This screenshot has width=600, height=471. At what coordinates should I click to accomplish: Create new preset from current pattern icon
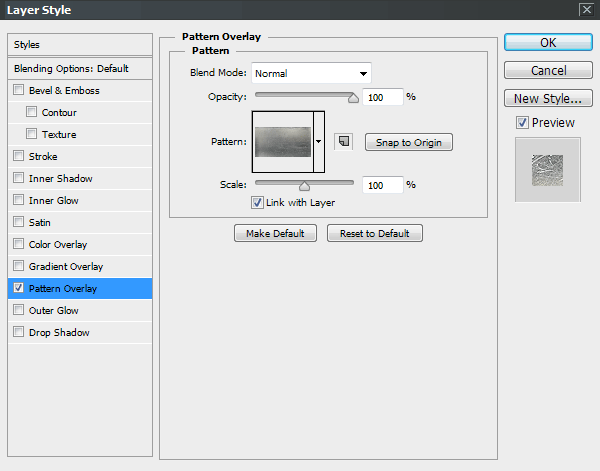coord(343,142)
